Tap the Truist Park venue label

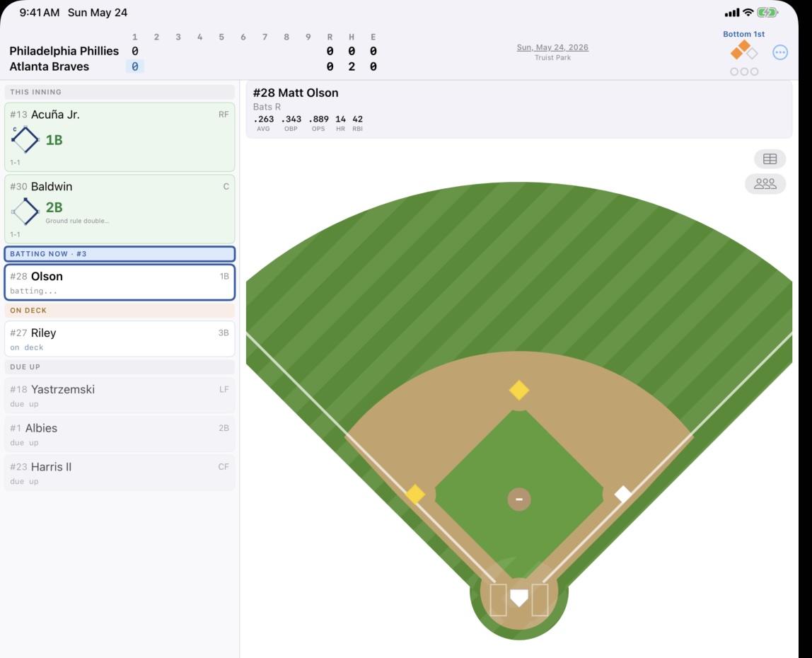click(x=552, y=57)
